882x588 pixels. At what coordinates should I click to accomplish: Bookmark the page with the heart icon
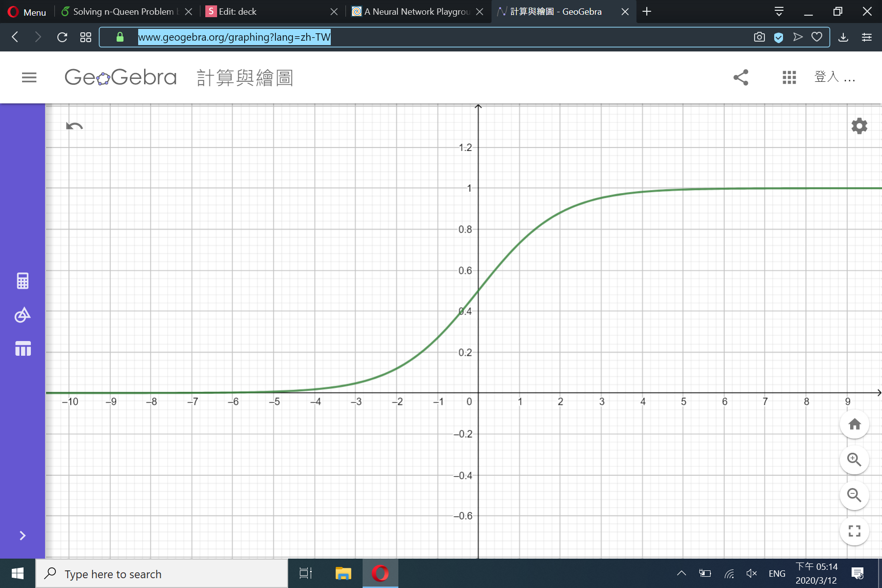(x=817, y=37)
